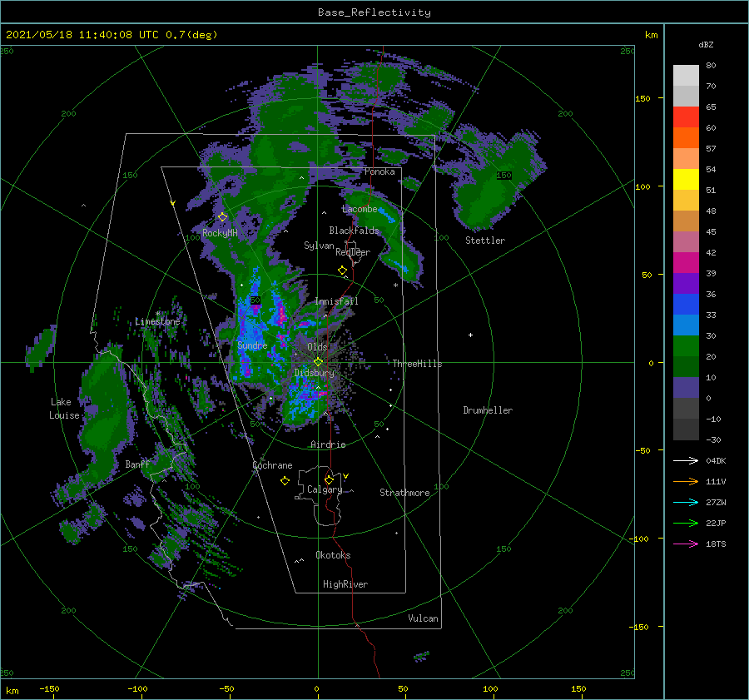Click the 18TS legend label
Screen dimensions: 749x700
[x=716, y=544]
